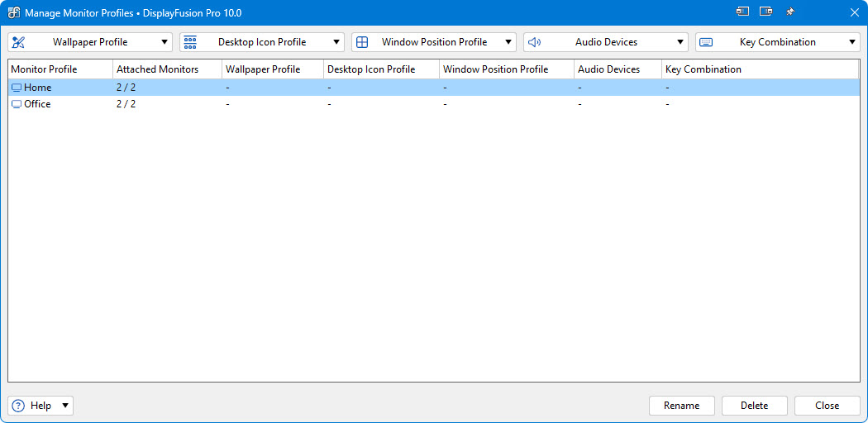868x423 pixels.
Task: Click the Close button at bottom right
Action: pyautogui.click(x=827, y=406)
